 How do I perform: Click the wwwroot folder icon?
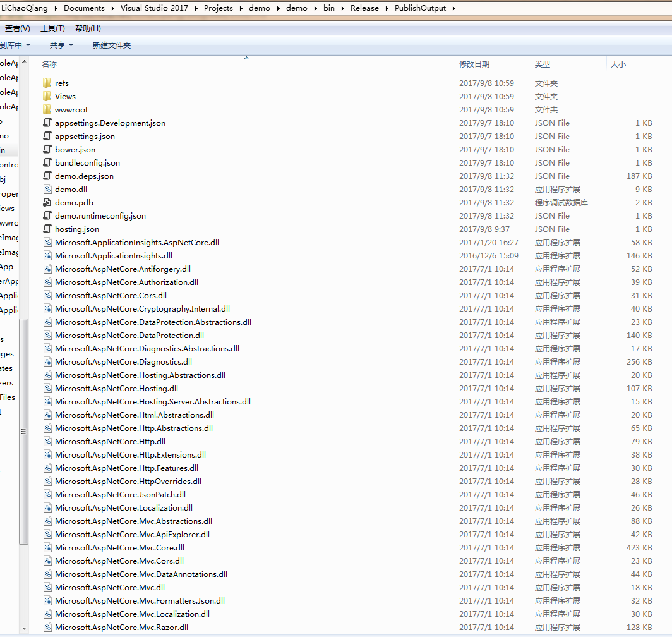click(47, 109)
